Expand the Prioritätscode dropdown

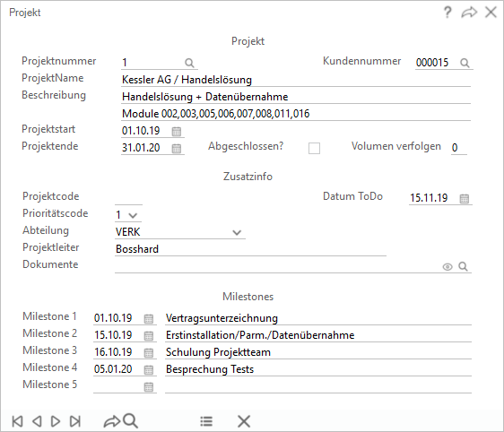[x=133, y=215]
